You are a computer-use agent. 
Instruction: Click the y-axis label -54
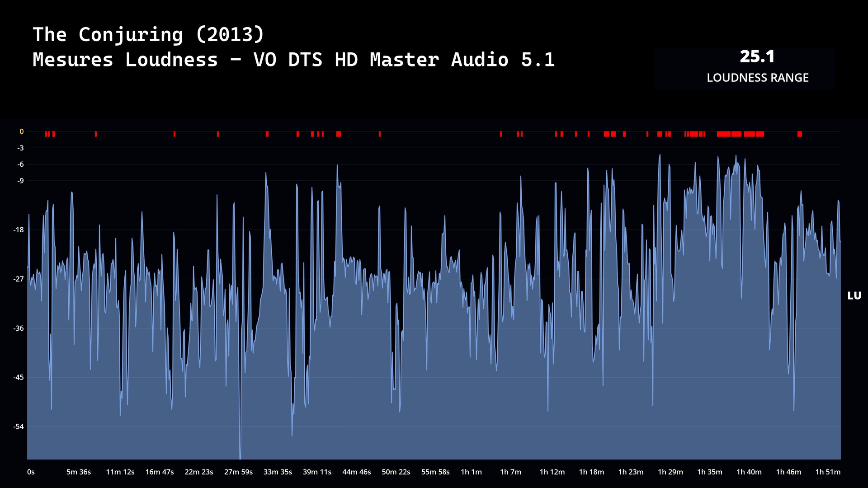click(19, 427)
